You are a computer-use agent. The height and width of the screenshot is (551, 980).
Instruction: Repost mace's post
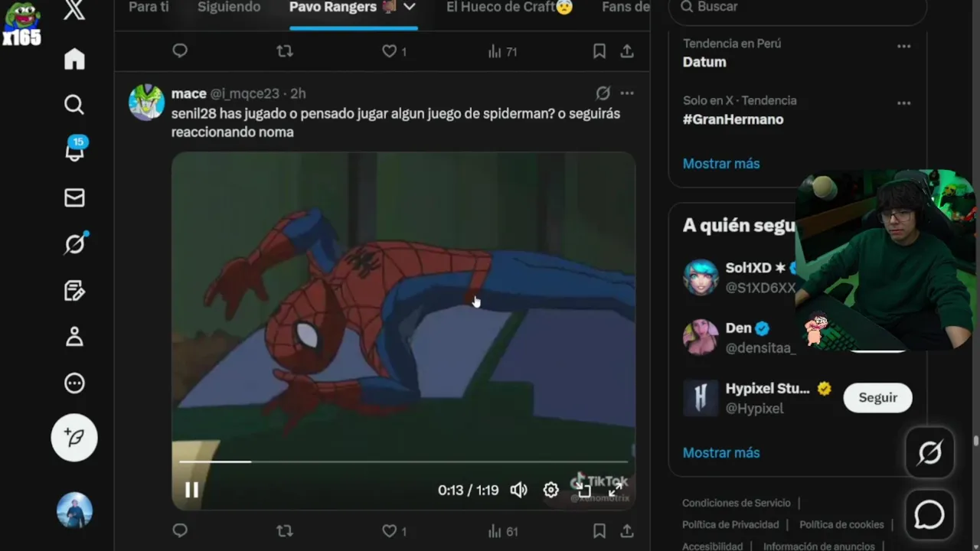click(x=285, y=530)
